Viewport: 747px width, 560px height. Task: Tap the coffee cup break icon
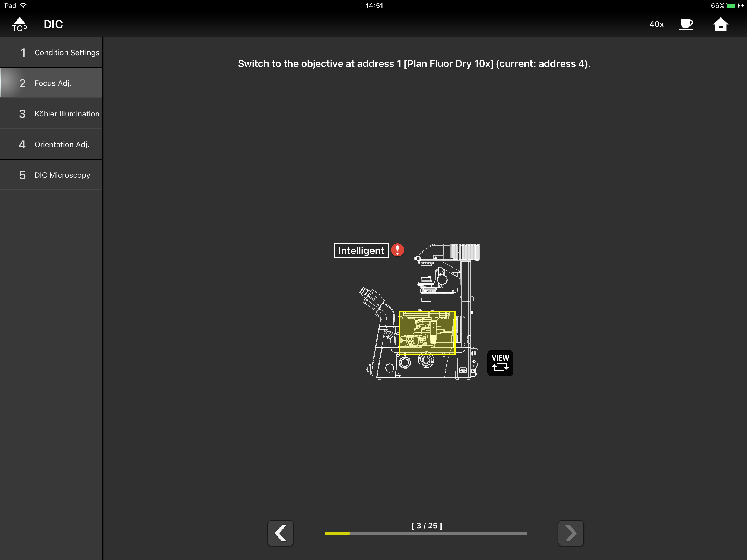click(x=686, y=24)
